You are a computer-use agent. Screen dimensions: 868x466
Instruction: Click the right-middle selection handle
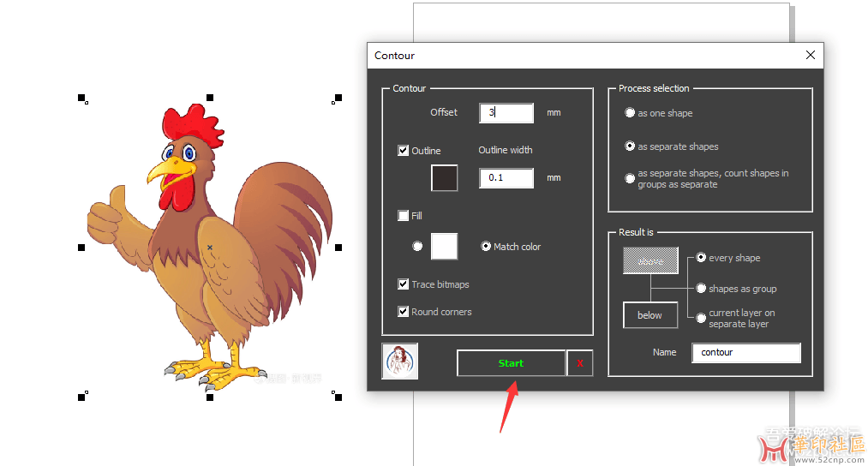[x=338, y=248]
